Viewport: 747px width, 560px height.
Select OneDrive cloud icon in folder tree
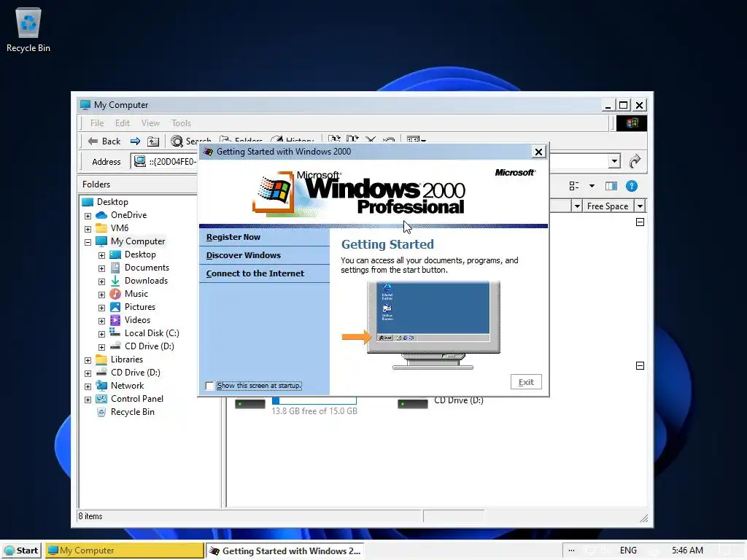click(x=101, y=215)
